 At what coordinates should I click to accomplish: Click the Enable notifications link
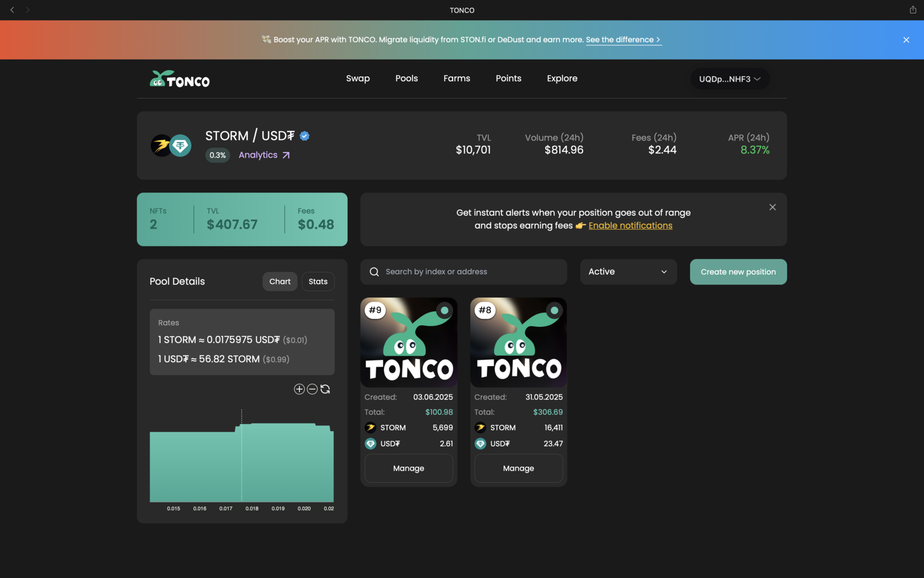click(x=630, y=226)
